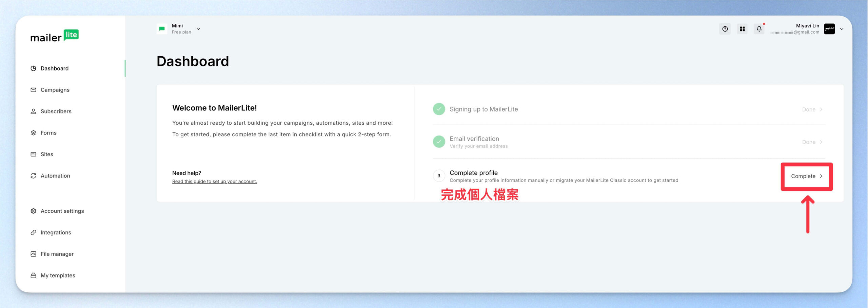Click the Welcome to MailerLite! heading

(215, 108)
